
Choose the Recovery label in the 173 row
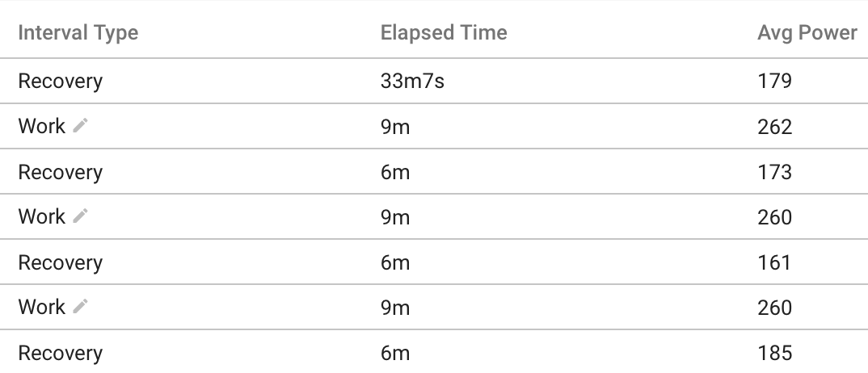pos(61,172)
